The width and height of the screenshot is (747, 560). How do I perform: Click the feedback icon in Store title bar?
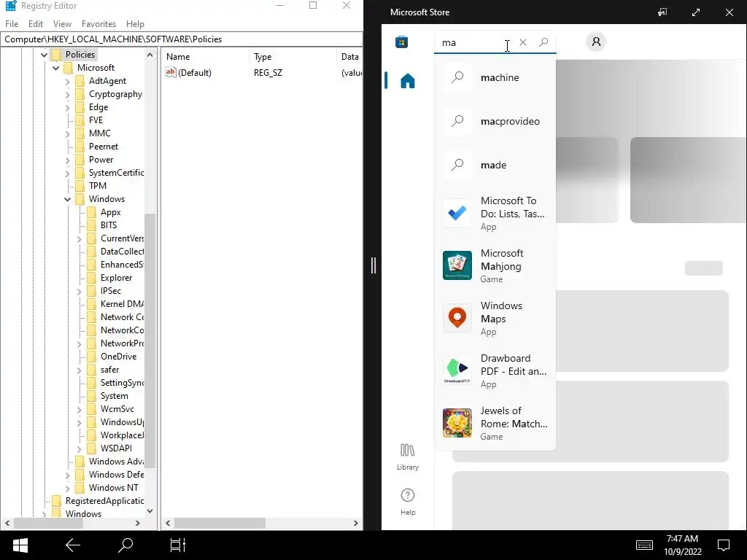click(662, 12)
